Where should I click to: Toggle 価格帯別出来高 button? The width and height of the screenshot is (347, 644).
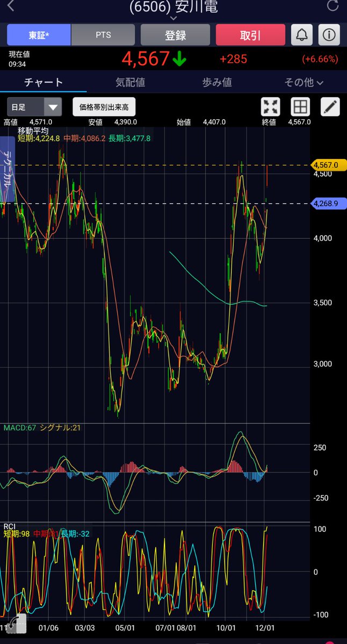pyautogui.click(x=104, y=107)
